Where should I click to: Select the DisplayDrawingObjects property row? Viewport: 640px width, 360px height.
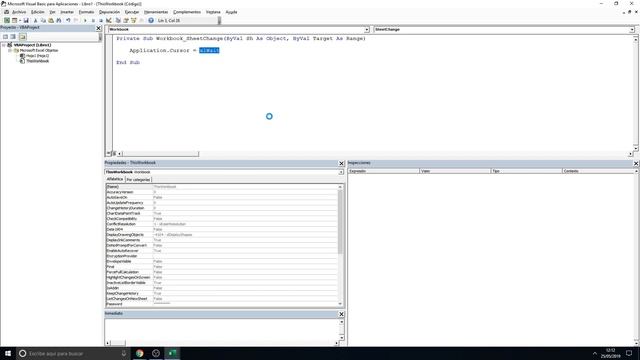221,235
